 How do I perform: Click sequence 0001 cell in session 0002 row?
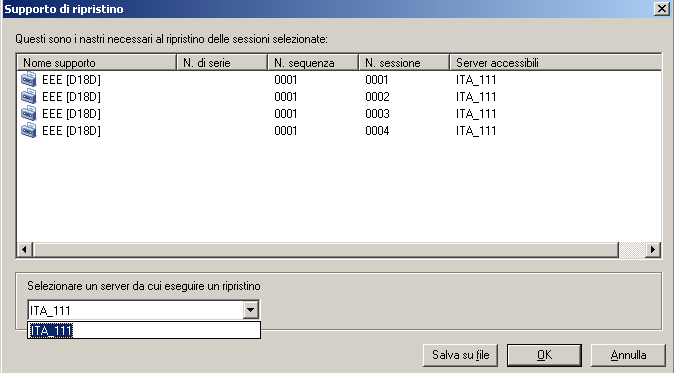click(x=286, y=97)
